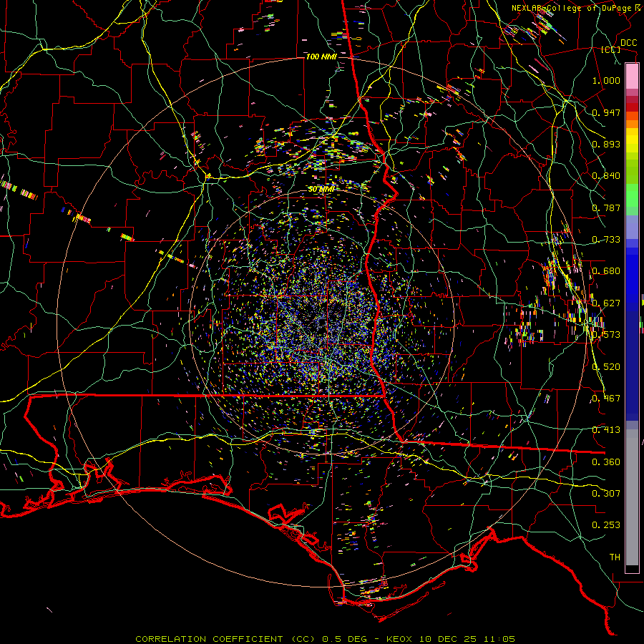Click the 0.253 scale value
Screen dimensions: 644x644
tap(606, 525)
